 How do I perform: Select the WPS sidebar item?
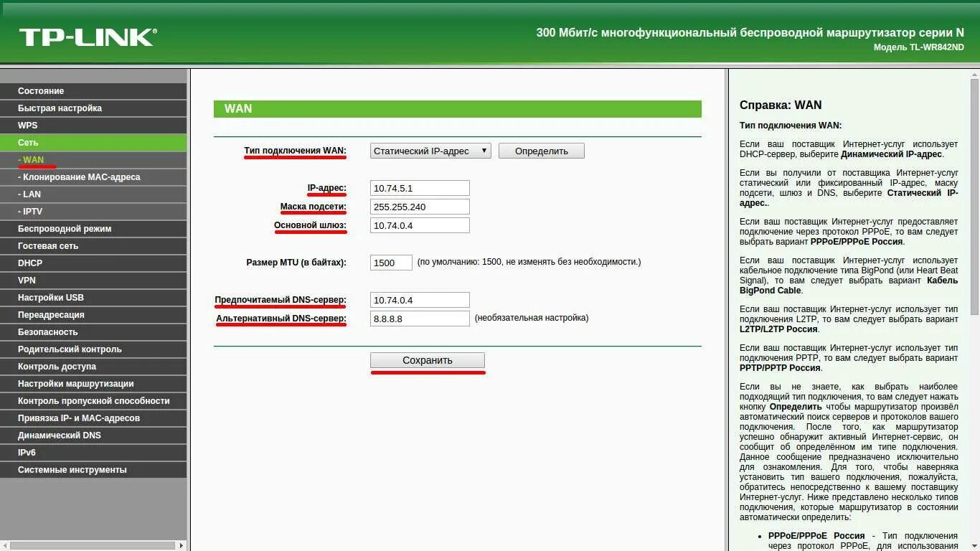[x=93, y=126]
